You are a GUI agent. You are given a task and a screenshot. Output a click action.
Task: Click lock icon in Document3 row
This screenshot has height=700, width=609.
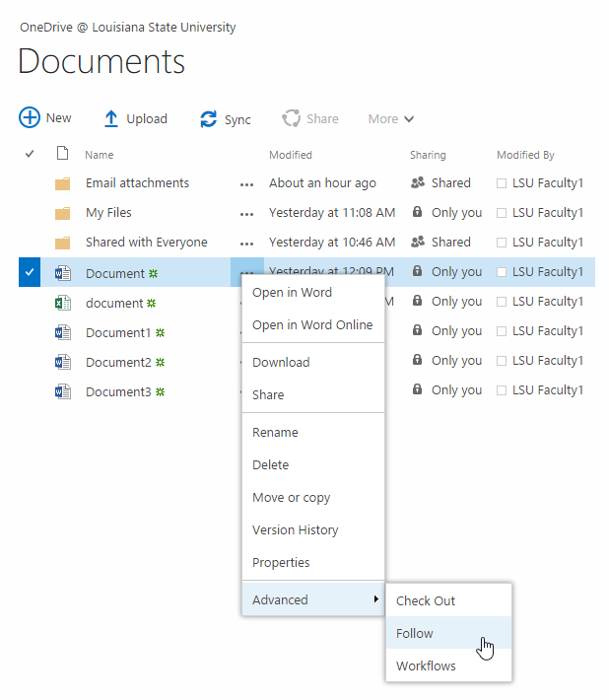[x=417, y=388]
